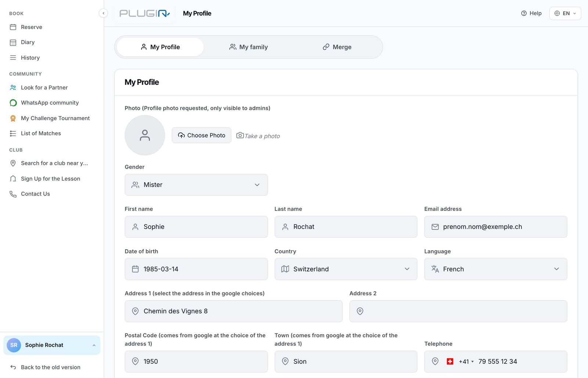
Task: Click the Diary calendar icon
Action: (x=13, y=43)
